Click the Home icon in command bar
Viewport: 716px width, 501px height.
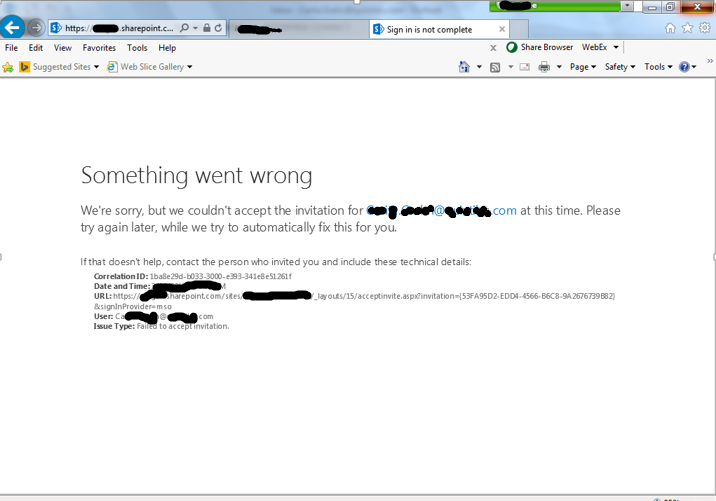point(464,67)
